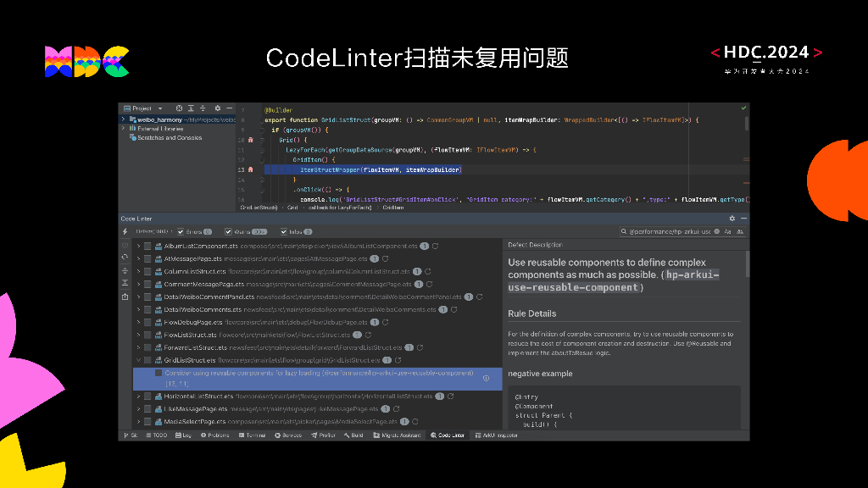Screen dimensions: 868x488
Task: Expand the External Libraries tree node
Action: pyautogui.click(x=123, y=127)
